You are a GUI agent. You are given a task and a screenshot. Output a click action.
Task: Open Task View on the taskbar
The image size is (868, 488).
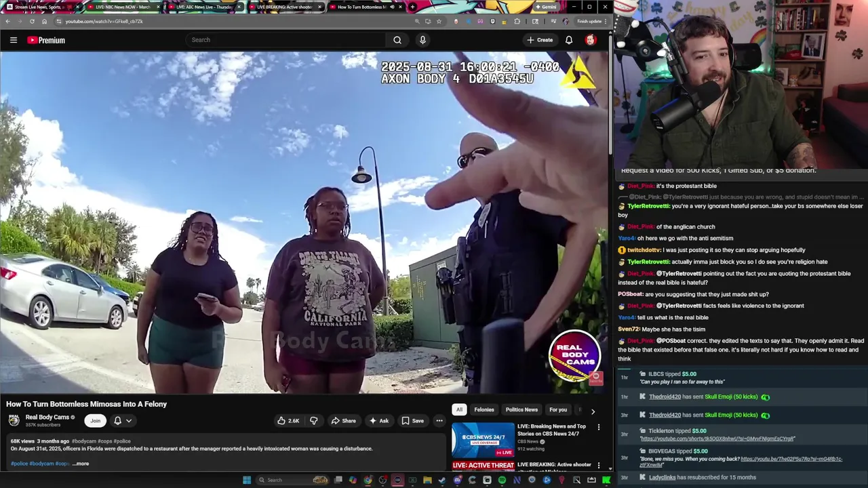pyautogui.click(x=338, y=480)
